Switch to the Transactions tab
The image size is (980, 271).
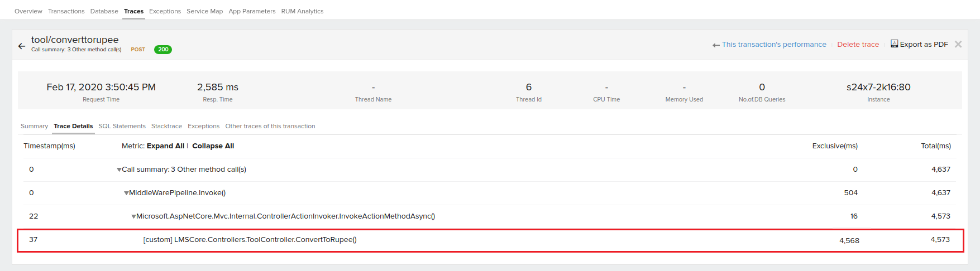point(66,11)
